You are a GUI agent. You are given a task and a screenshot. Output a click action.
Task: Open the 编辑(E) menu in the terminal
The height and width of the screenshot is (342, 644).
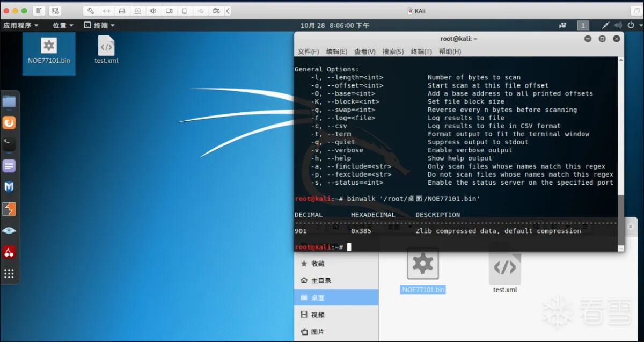(x=336, y=52)
